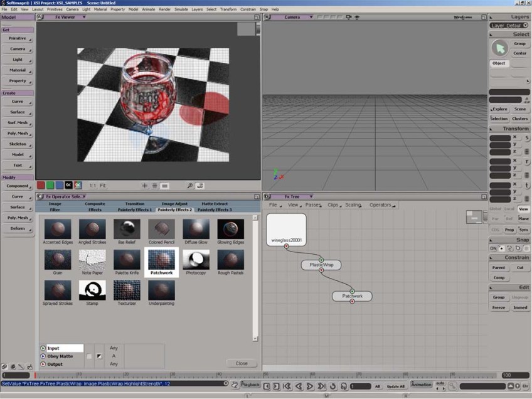Open the Poly. Mesh dropdown under Modify
The image size is (532, 399).
click(18, 218)
